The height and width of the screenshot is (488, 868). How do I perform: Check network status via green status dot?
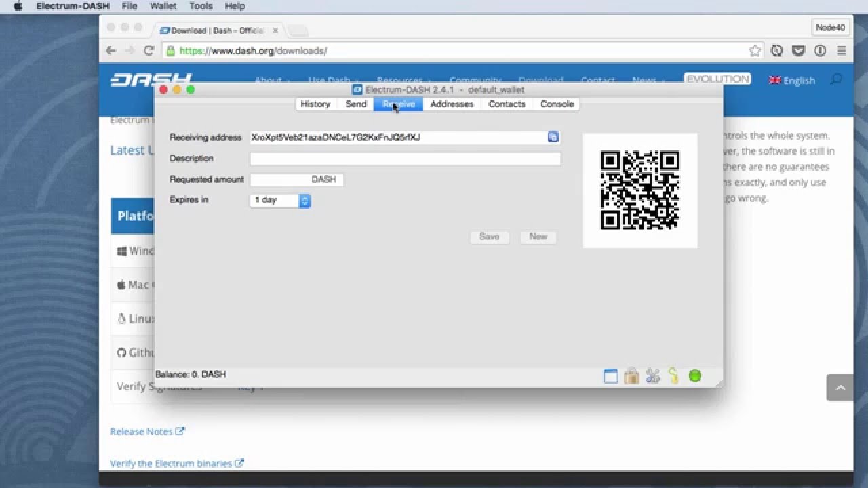coord(695,375)
